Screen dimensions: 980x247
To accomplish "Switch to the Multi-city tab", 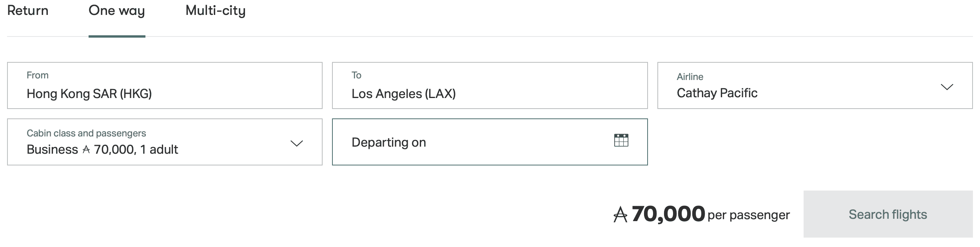I will tap(215, 11).
